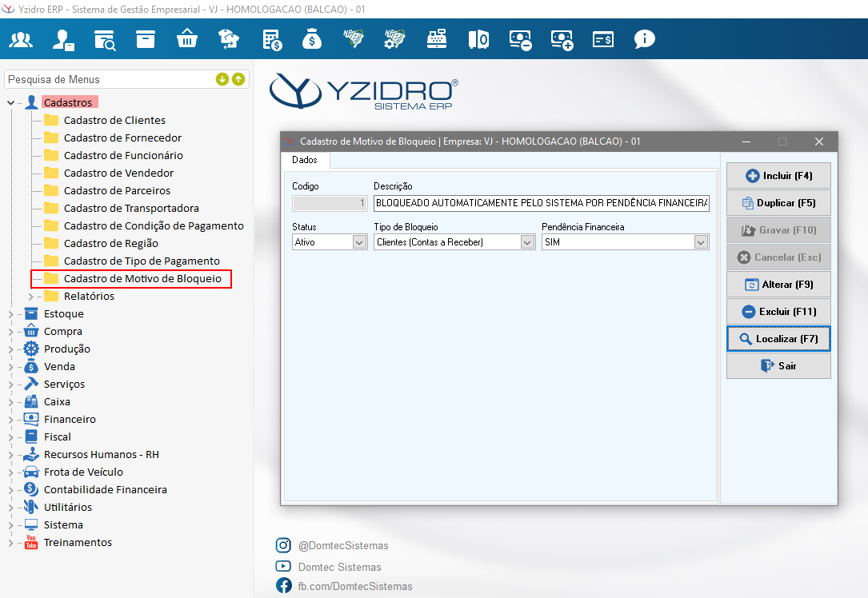This screenshot has height=598, width=868.
Task: Select Contabilidade Financeira entry
Action: coord(105,490)
